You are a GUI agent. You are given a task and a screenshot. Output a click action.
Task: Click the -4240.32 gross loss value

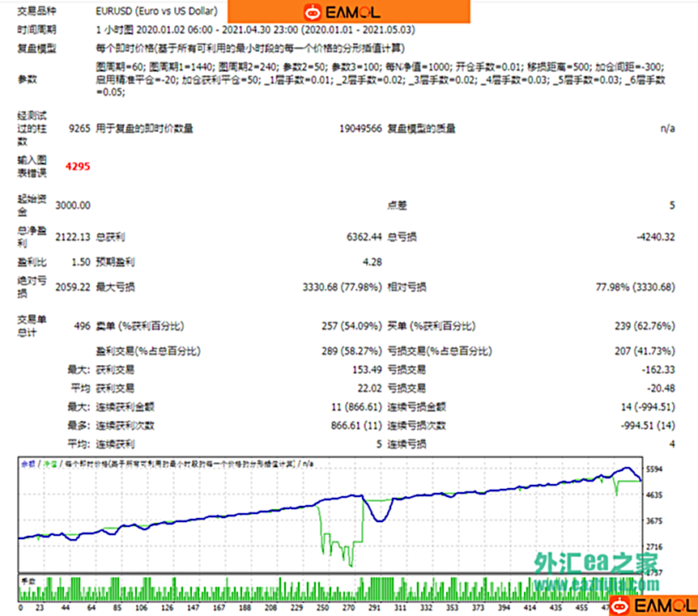pos(653,237)
